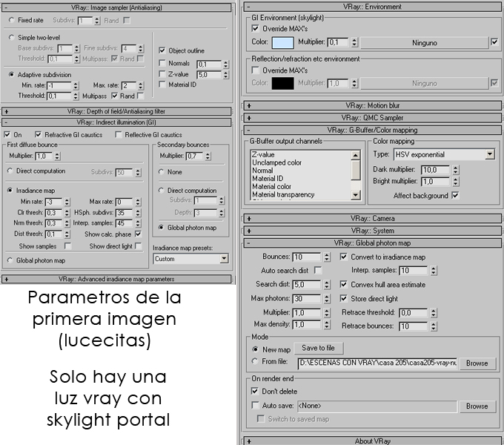
Task: Select Z-value in G-Buffer channels
Action: [x=263, y=154]
